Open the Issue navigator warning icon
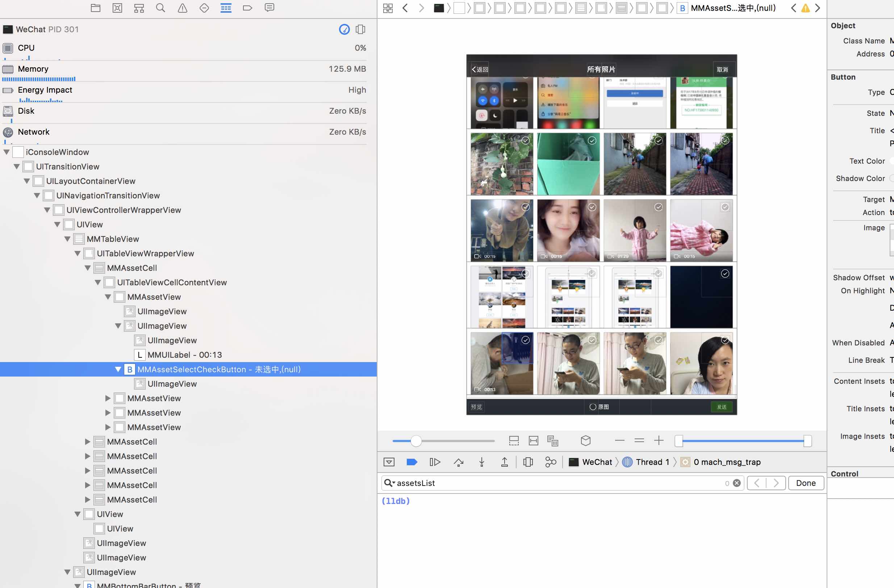 (x=182, y=8)
